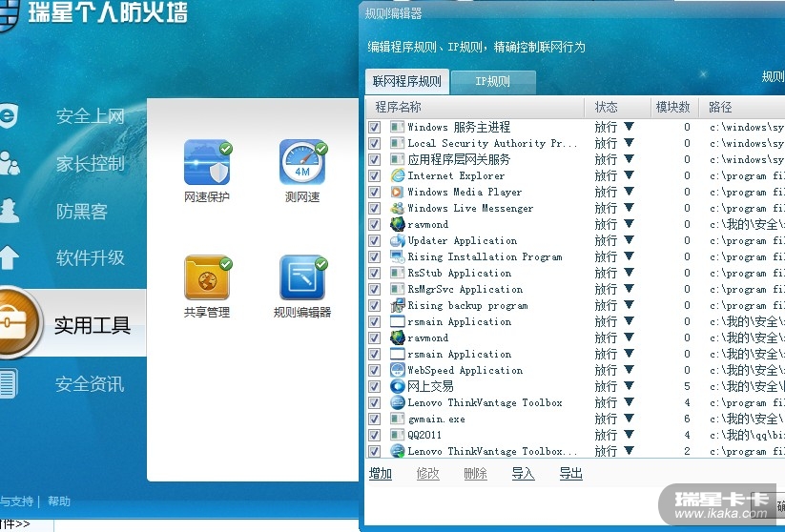The height and width of the screenshot is (532, 785).
Task: Uncheck the 网上交易 rule checkbox
Action: [x=375, y=386]
